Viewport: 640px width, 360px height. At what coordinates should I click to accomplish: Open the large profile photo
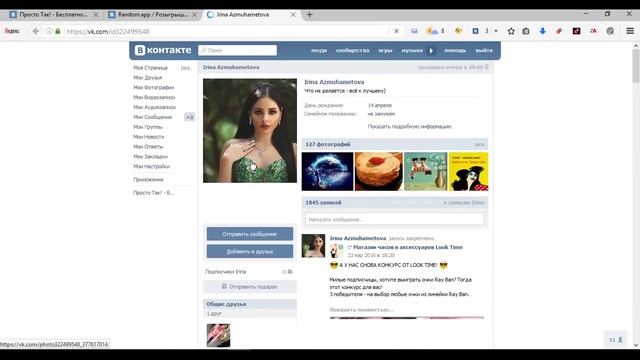click(250, 131)
